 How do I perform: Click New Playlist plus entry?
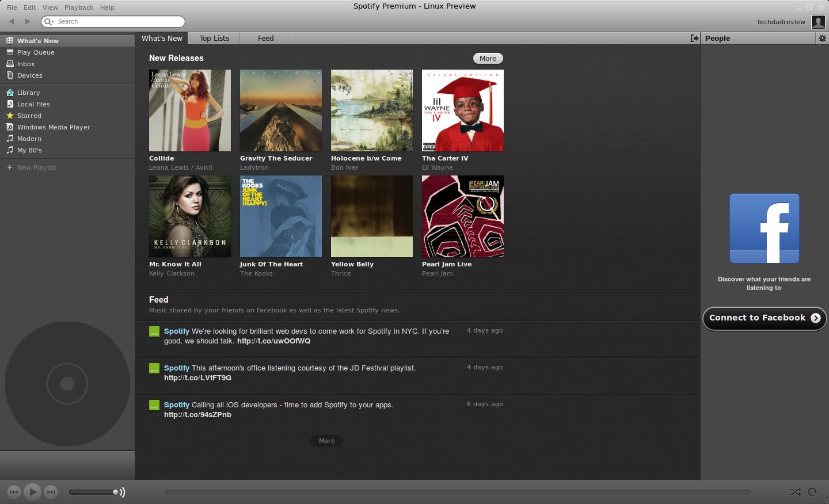pyautogui.click(x=67, y=167)
